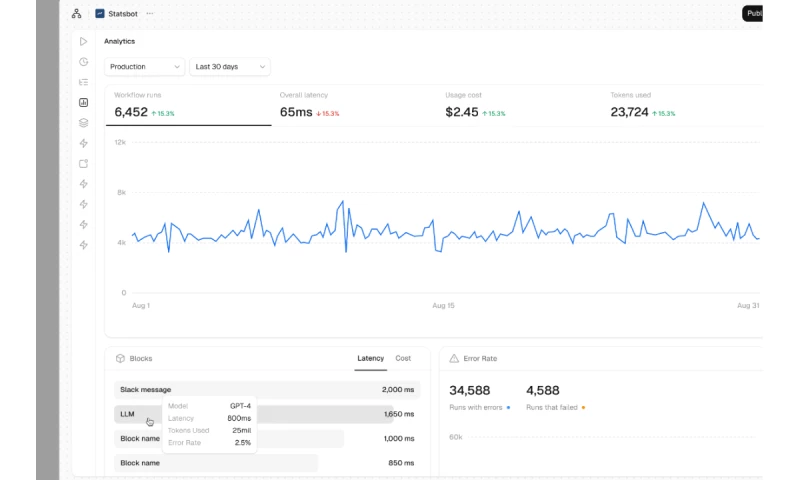Open the stacked layers icon in sidebar
Screen dimensions: 800x480
pos(84,123)
